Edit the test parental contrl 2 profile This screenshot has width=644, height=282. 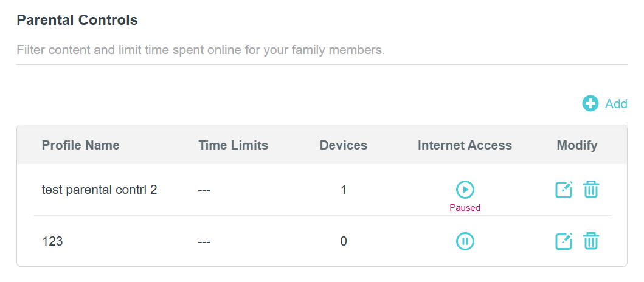coord(564,190)
